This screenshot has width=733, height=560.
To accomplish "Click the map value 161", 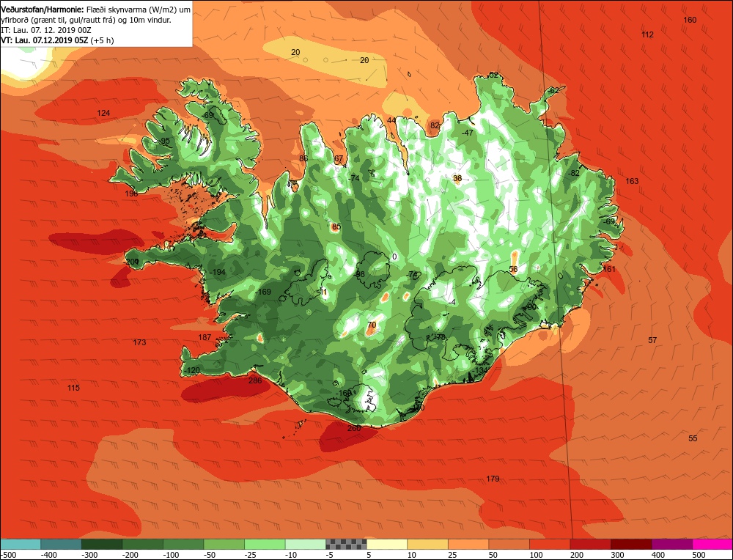I will (609, 269).
